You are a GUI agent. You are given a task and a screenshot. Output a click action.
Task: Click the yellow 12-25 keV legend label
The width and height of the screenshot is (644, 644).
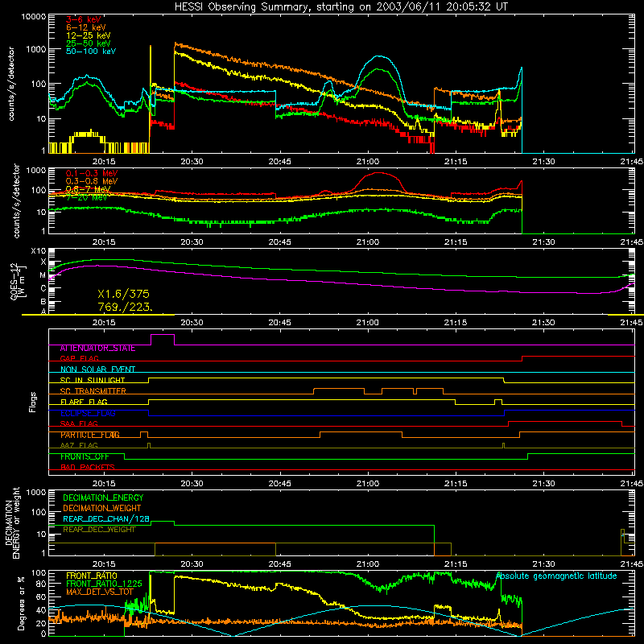click(x=89, y=35)
